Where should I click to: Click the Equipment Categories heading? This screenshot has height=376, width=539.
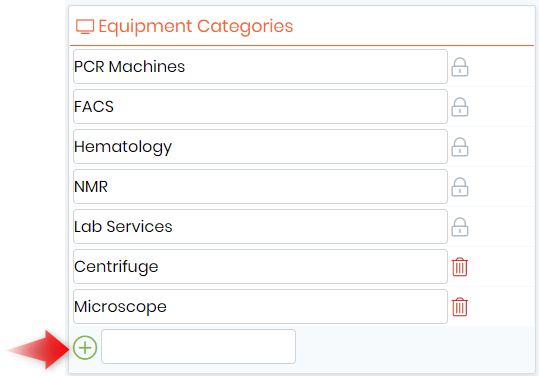point(196,26)
